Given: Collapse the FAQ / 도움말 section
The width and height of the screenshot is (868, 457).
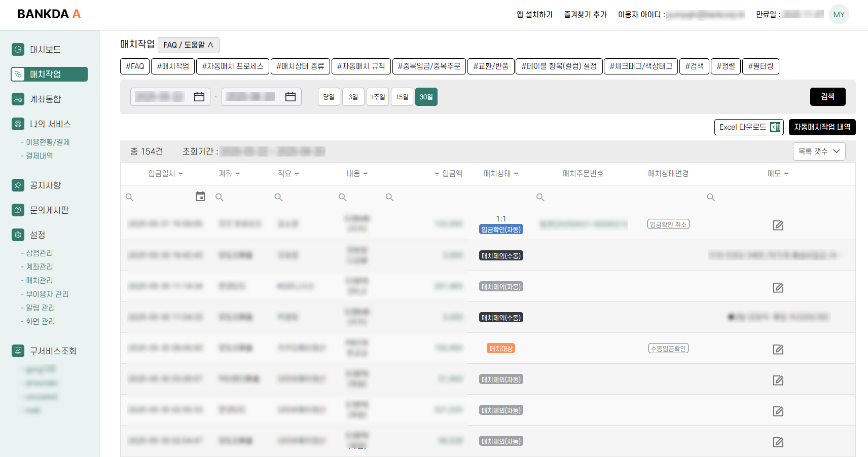Looking at the screenshot, I should (x=188, y=45).
